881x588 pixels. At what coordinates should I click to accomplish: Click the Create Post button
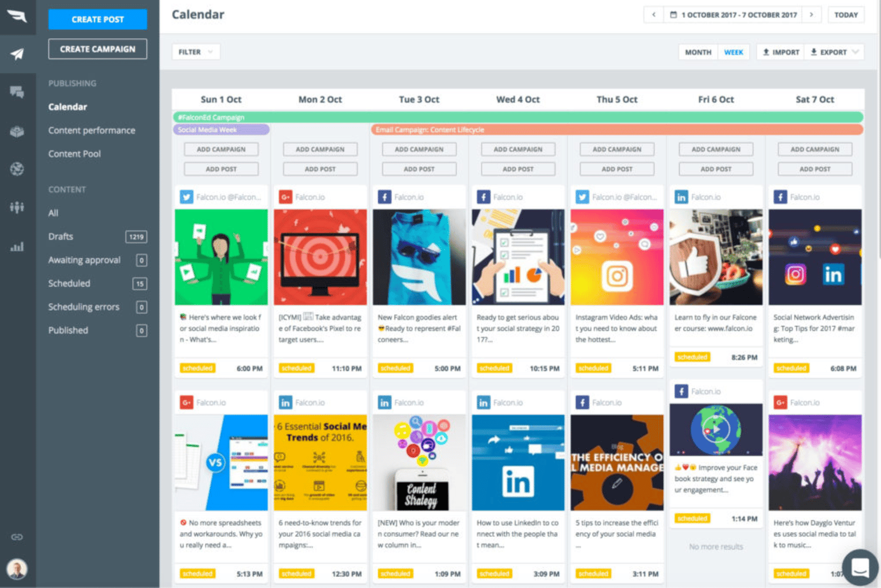point(97,19)
